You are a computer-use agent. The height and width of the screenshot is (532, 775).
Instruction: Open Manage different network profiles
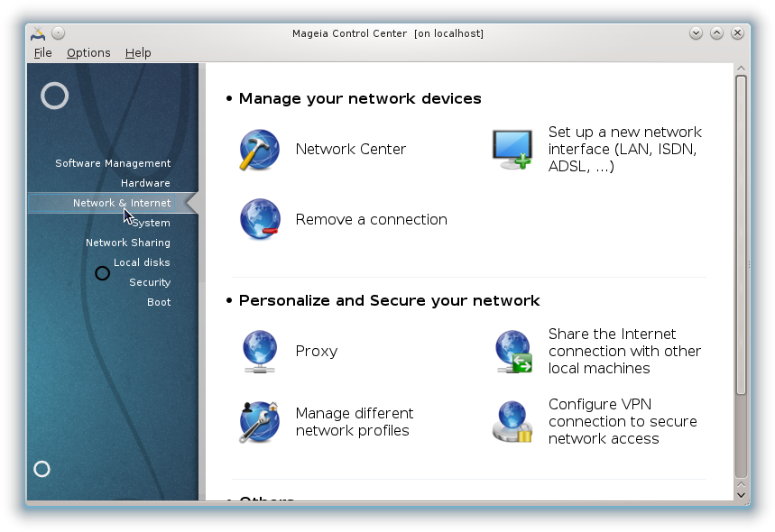click(x=354, y=422)
